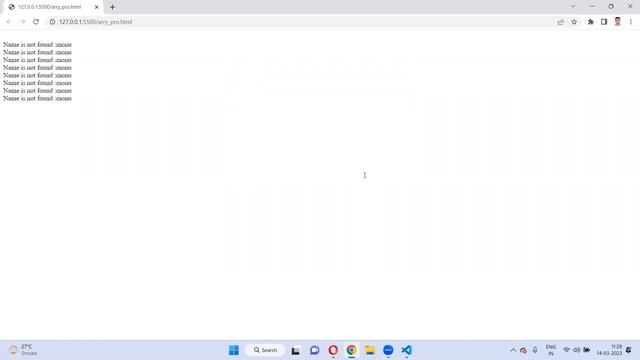Click first "Name is not found :mom" line
The image size is (640, 360).
(x=37, y=44)
